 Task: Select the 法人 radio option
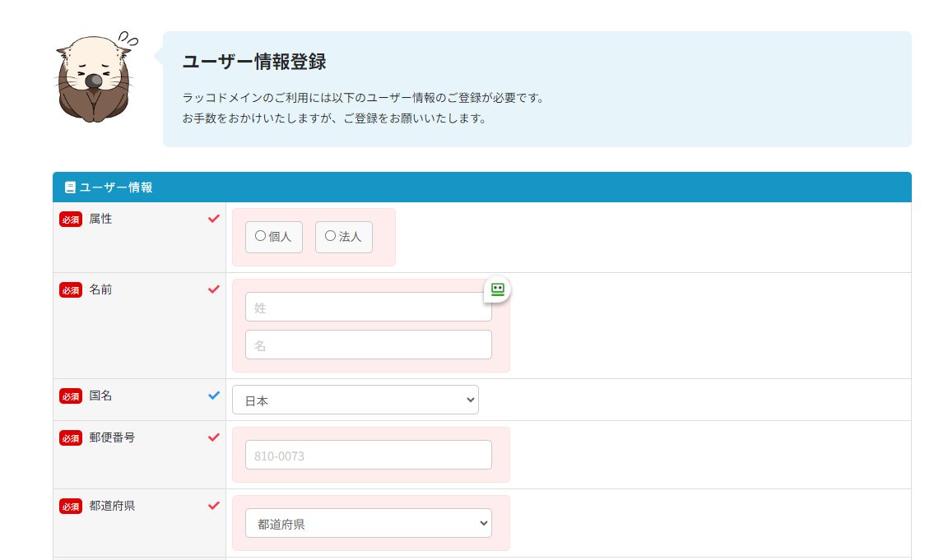(343, 237)
